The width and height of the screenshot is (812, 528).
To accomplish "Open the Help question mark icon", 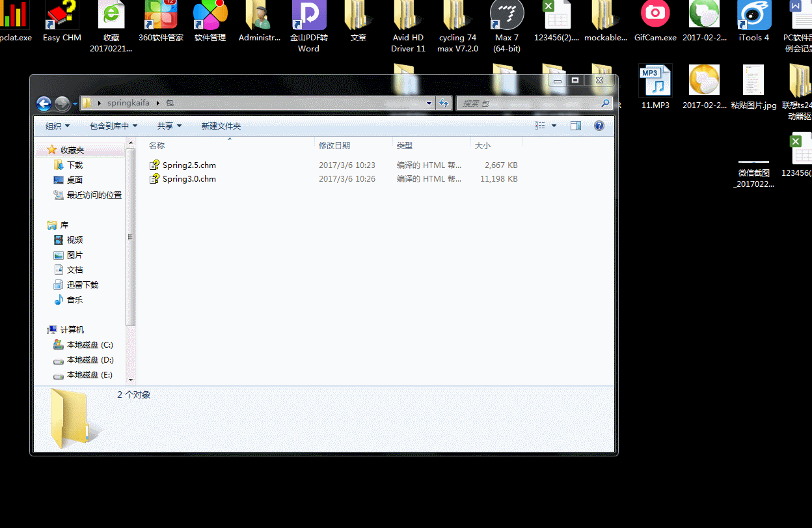I will pos(599,126).
